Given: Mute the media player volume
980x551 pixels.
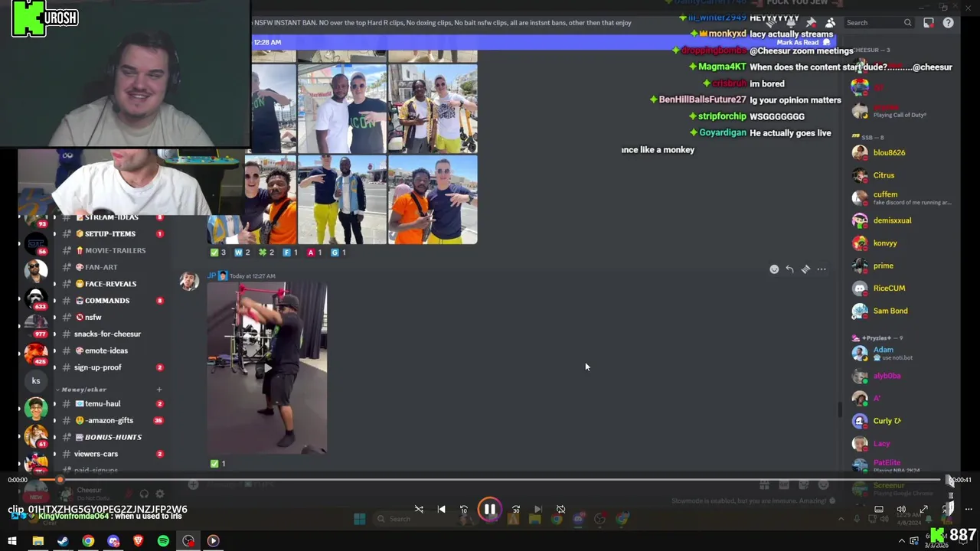Looking at the screenshot, I should [x=901, y=509].
